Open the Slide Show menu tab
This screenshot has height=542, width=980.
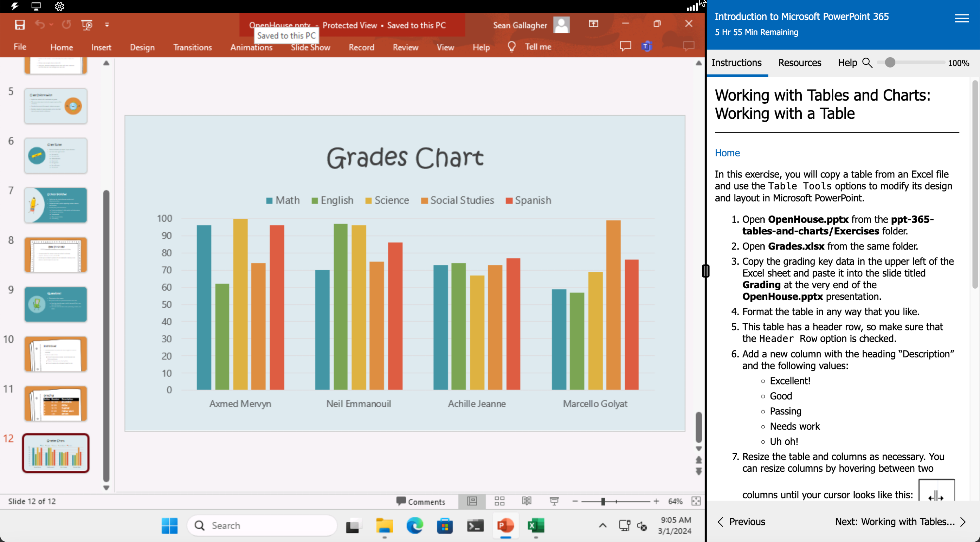pyautogui.click(x=311, y=47)
